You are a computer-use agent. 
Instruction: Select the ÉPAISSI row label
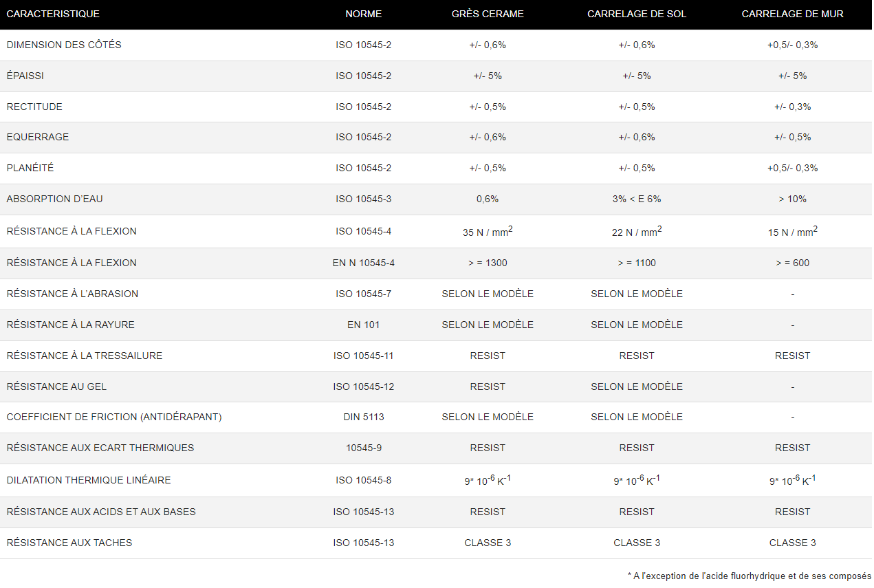click(25, 76)
